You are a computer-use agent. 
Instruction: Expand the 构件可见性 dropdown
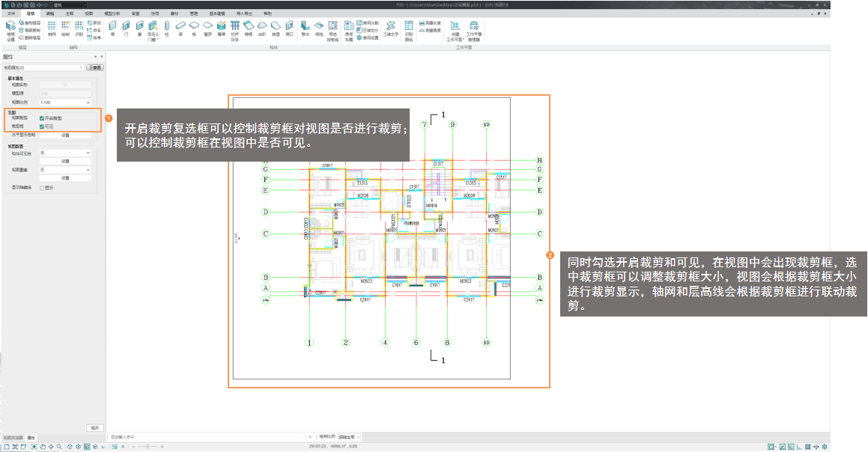tap(64, 153)
